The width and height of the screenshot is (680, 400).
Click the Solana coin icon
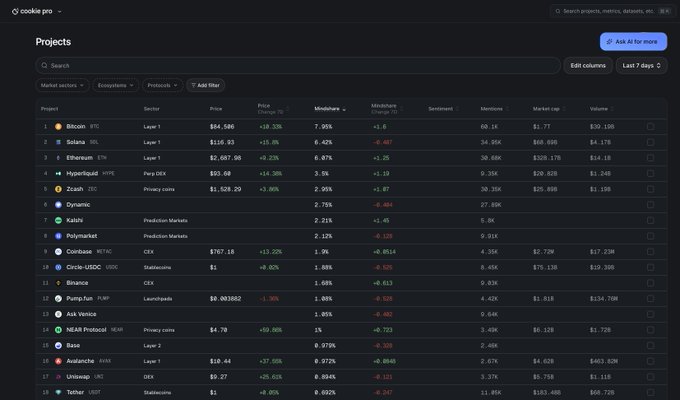tap(58, 142)
